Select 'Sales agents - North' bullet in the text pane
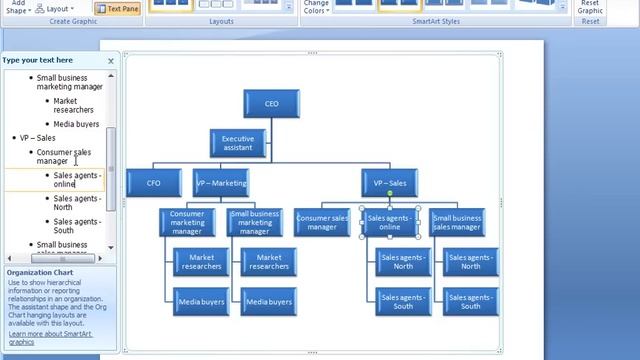Image resolution: width=640 pixels, height=360 pixels. tap(77, 203)
